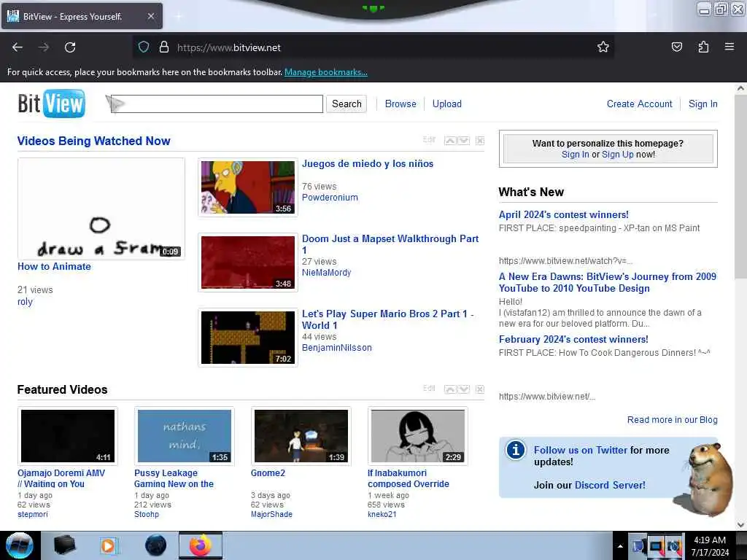Click Sign In in the header

click(703, 104)
